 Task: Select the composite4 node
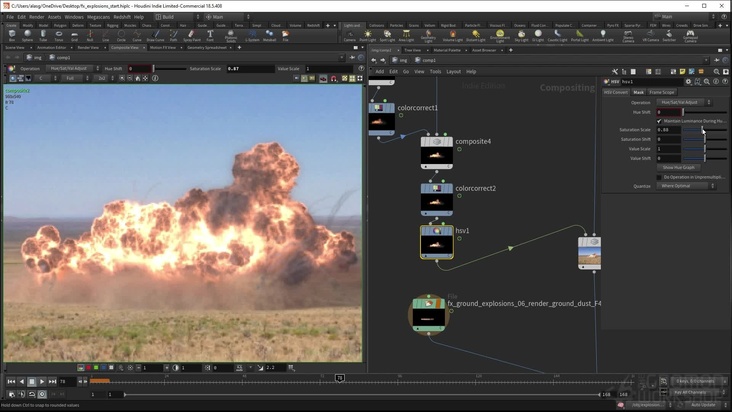click(436, 153)
